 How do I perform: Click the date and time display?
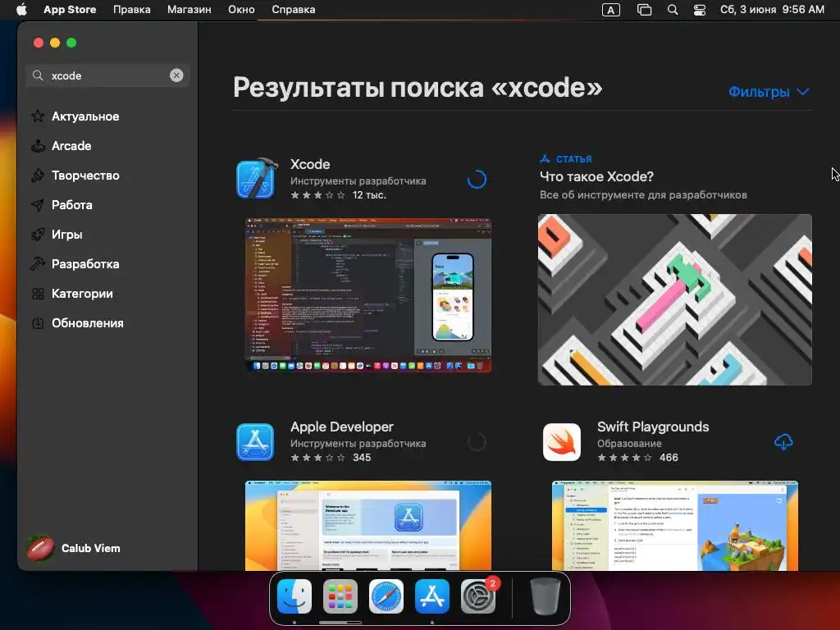(x=772, y=10)
